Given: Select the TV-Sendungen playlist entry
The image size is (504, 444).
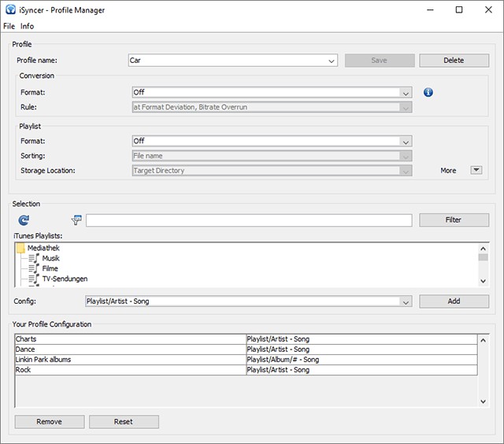Looking at the screenshot, I should 64,279.
